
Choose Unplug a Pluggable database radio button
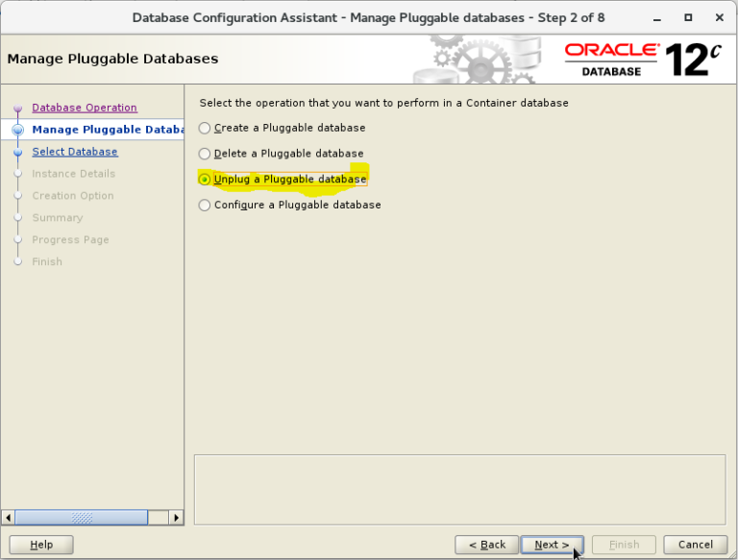tap(204, 180)
